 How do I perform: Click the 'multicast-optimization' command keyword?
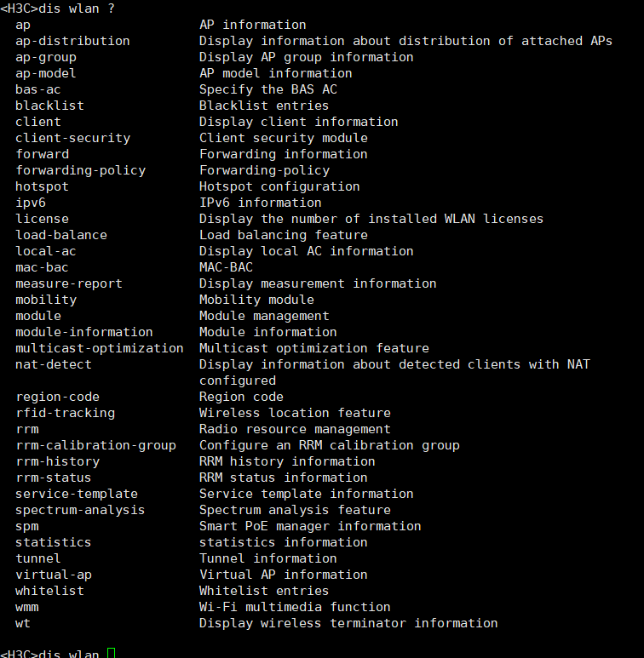click(99, 348)
